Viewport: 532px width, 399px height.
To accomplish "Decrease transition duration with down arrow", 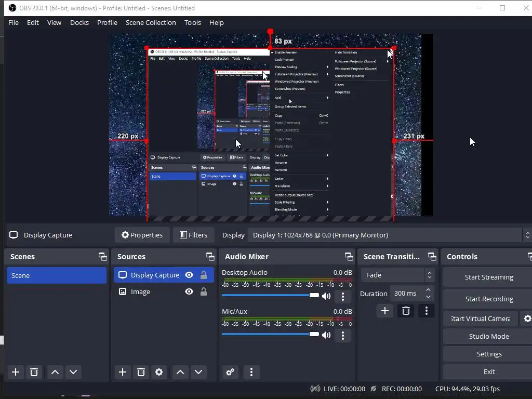I will tap(428, 297).
